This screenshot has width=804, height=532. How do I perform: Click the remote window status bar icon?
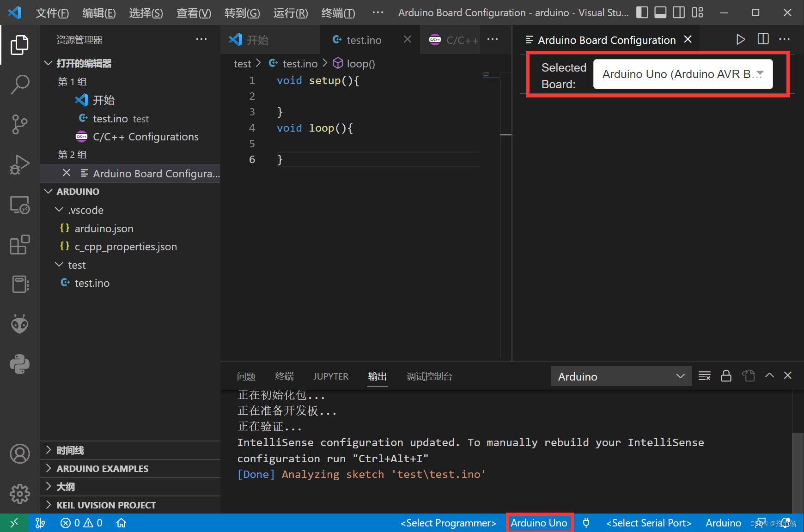tap(14, 523)
